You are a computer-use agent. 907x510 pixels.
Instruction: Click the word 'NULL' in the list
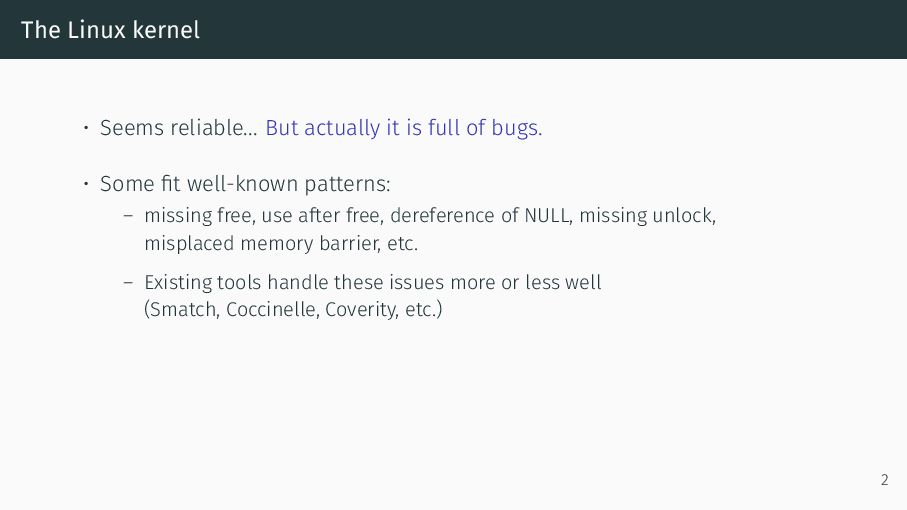pyautogui.click(x=547, y=216)
